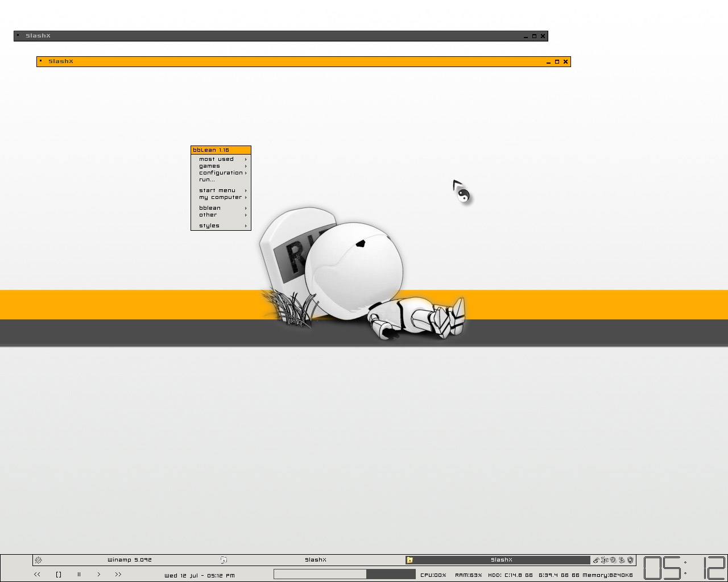Click the Winamp icon in the taskbar
This screenshot has width=728, height=582.
[38, 560]
